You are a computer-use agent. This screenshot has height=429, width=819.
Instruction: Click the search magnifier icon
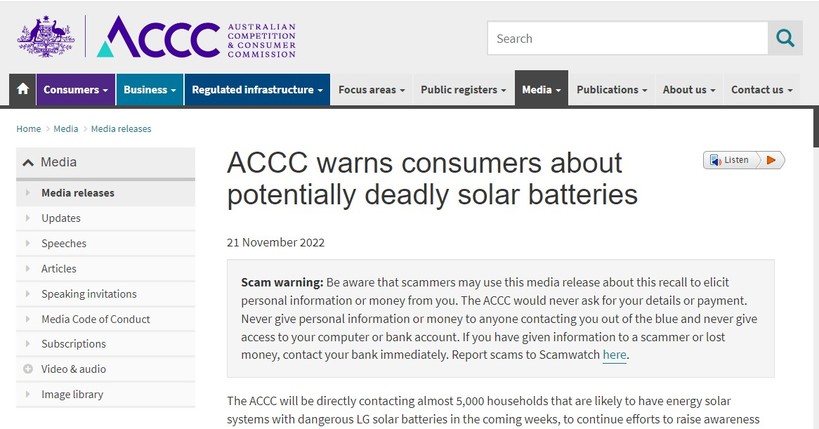click(x=785, y=39)
